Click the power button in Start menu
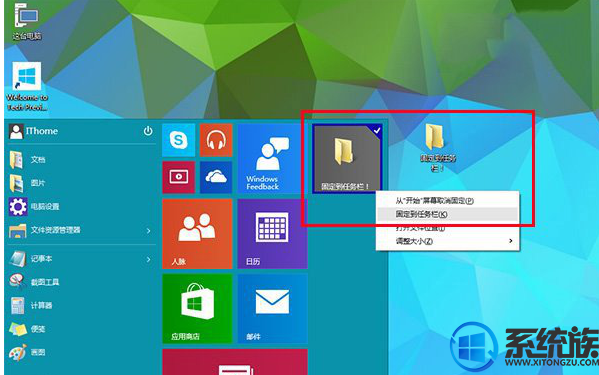This screenshot has width=599, height=375. pos(148,131)
